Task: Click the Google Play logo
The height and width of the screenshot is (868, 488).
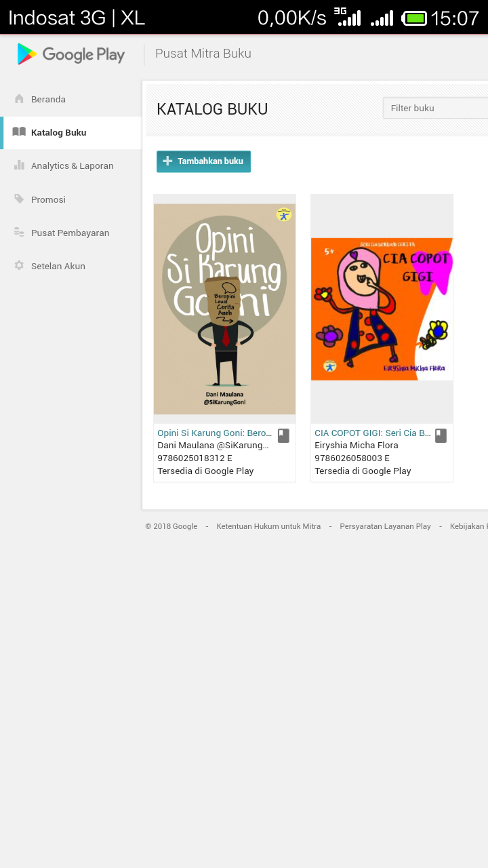Action: (71, 54)
